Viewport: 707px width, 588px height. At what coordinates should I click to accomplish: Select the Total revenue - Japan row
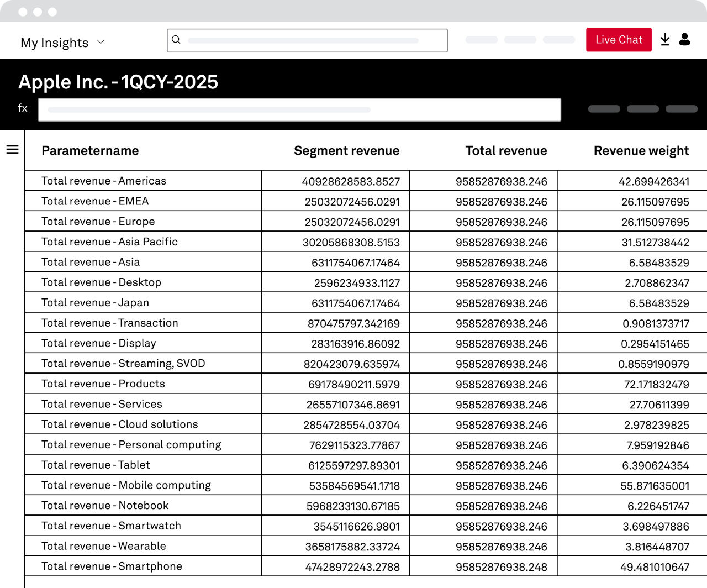366,302
